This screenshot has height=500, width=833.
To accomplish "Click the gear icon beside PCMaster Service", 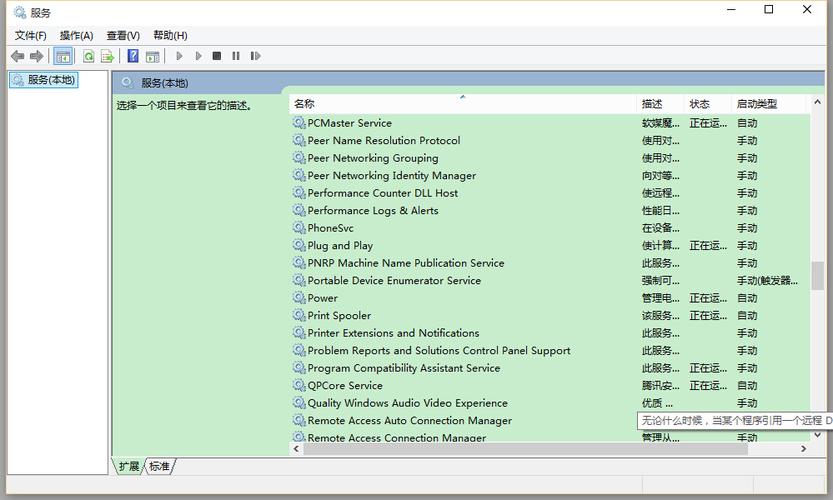I will (x=299, y=123).
